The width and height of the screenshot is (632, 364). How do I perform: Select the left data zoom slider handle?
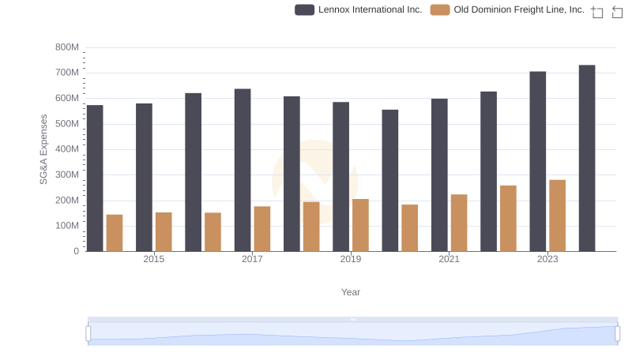point(88,334)
